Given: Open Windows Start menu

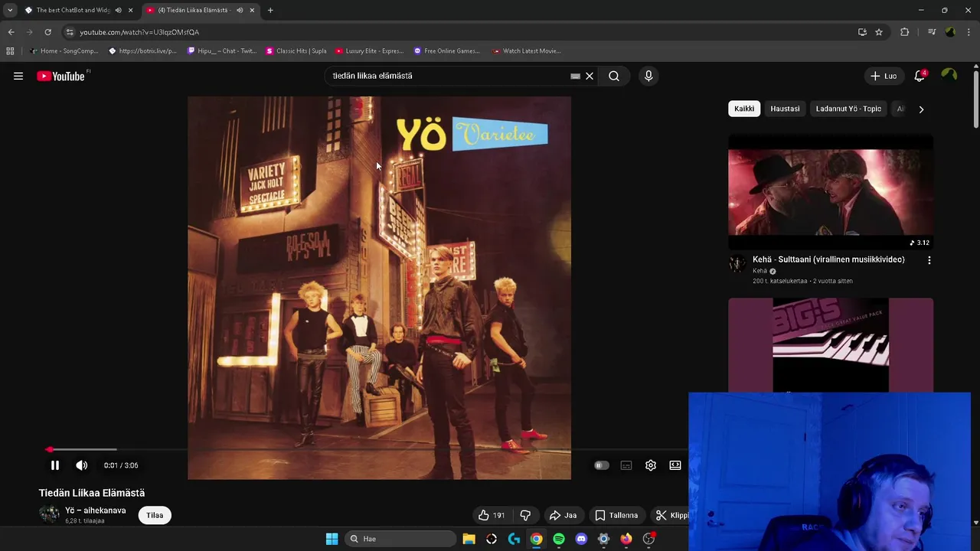Looking at the screenshot, I should point(332,539).
